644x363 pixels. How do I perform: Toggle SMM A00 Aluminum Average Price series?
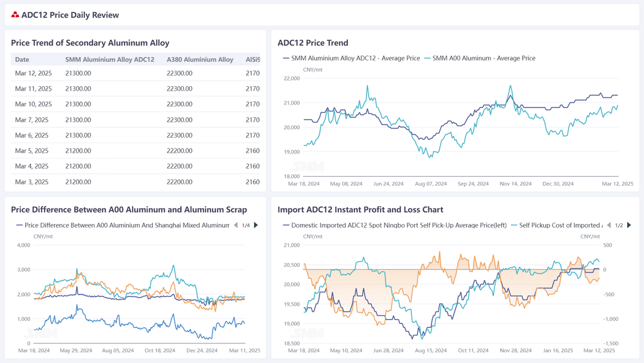(480, 59)
